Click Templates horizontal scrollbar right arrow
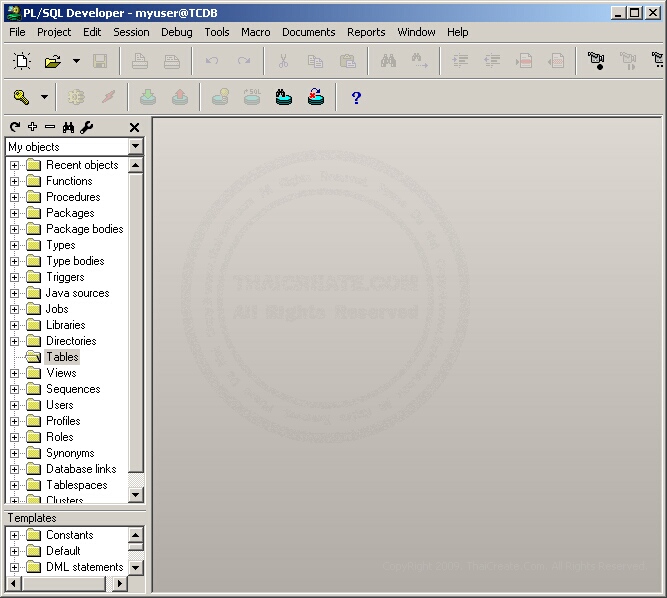 click(120, 583)
